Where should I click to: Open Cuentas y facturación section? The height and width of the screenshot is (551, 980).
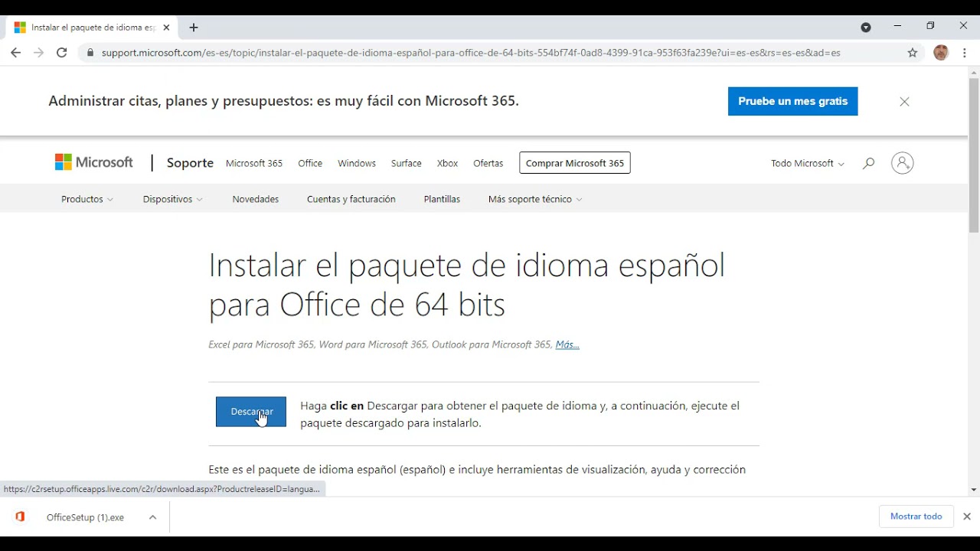point(351,199)
